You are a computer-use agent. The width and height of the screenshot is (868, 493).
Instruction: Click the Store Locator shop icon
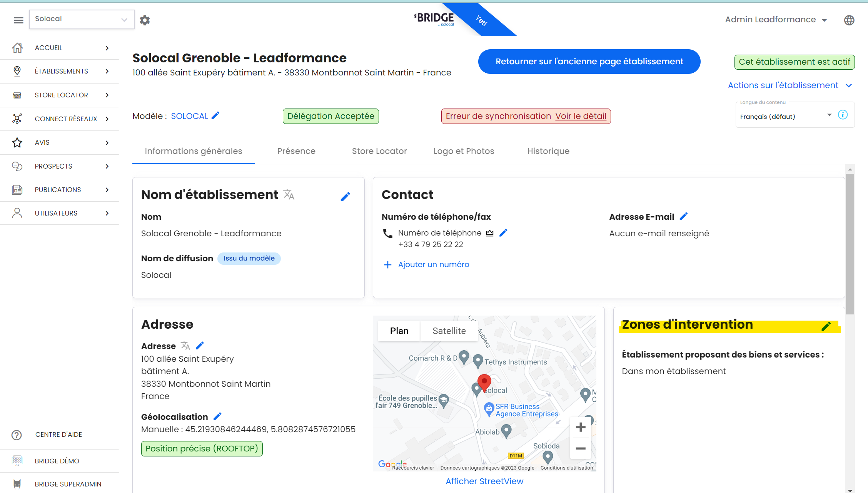17,95
